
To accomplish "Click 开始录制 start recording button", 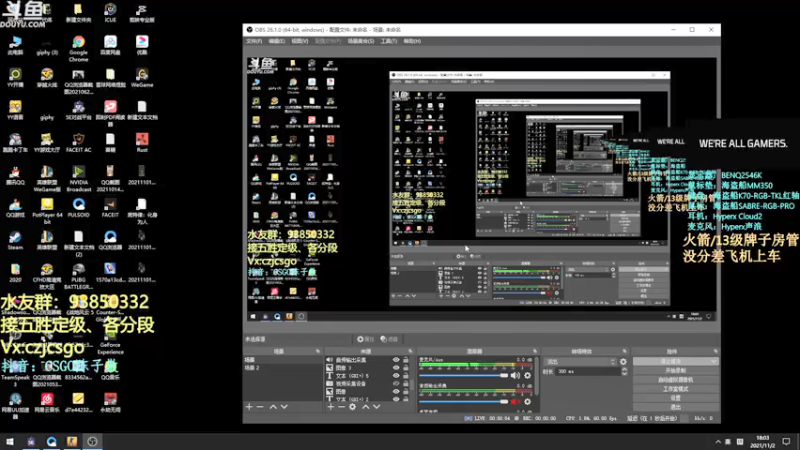I will pos(676,370).
